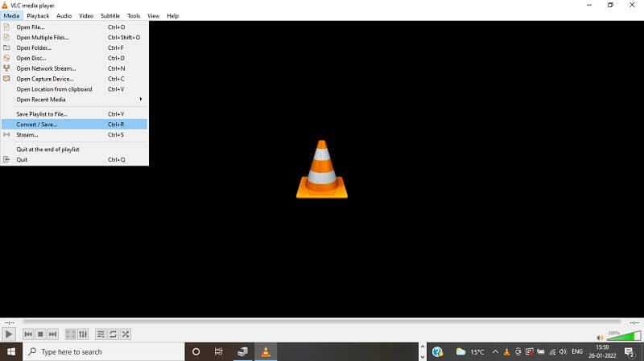644x361 pixels.
Task: Choose Convert / Save... menu entry
Action: coord(74,125)
